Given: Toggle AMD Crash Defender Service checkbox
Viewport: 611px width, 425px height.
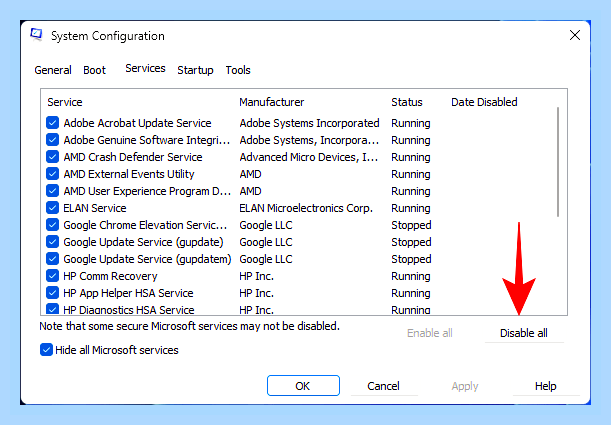Looking at the screenshot, I should (x=53, y=157).
